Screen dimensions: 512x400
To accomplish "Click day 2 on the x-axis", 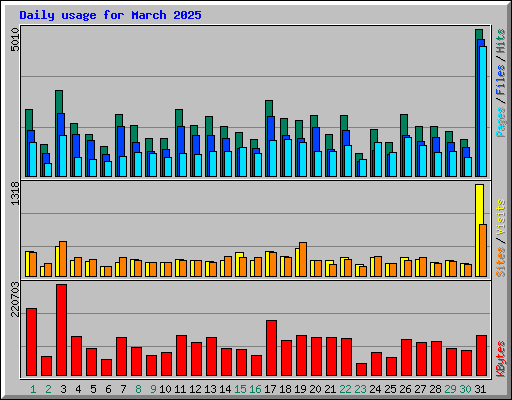I will 48,389.
